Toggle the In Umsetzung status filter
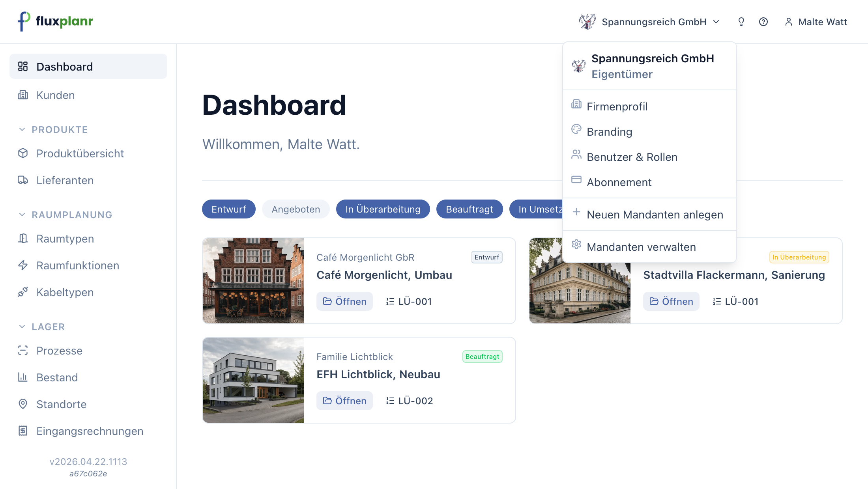Viewport: 868px width, 489px height. click(536, 209)
